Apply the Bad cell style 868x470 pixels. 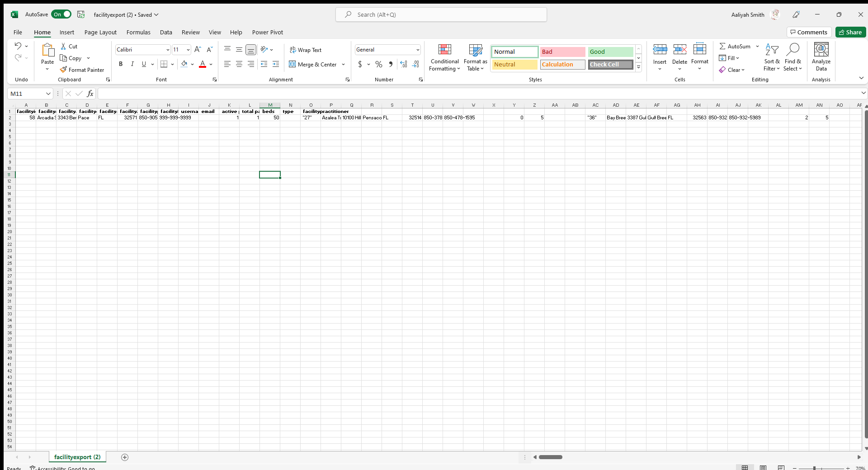tap(562, 52)
